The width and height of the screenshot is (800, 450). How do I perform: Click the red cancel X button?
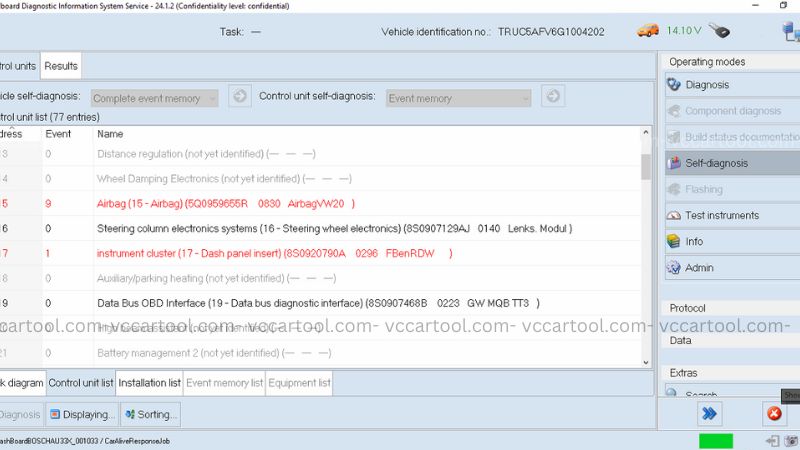point(774,414)
